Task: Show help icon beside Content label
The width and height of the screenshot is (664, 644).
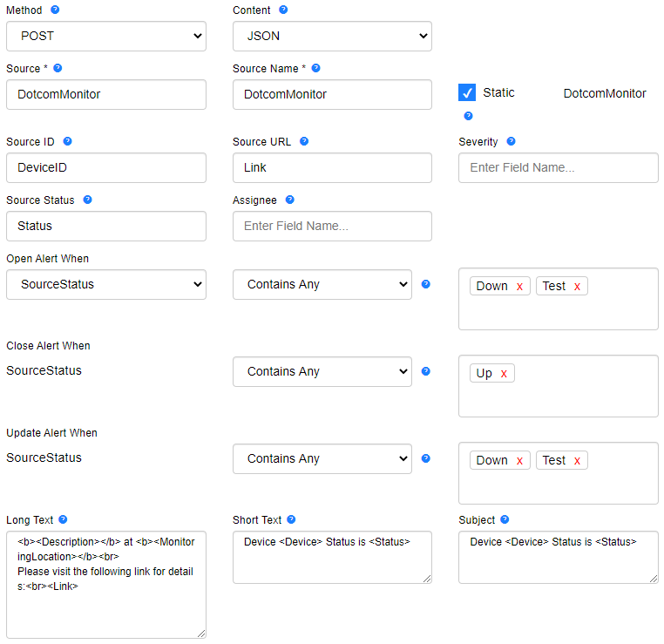Action: click(x=283, y=10)
